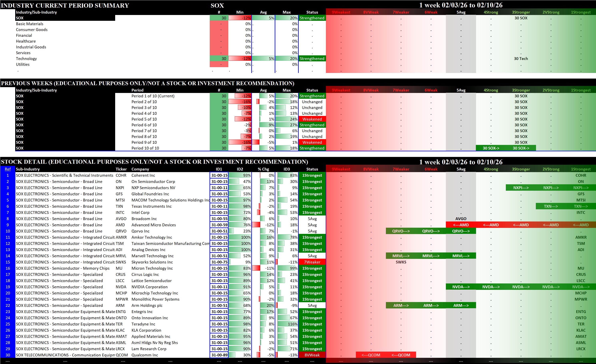This screenshot has height=364, width=596.
Task: Click the red 7Weaker status for Skyworks
Action: click(x=312, y=262)
